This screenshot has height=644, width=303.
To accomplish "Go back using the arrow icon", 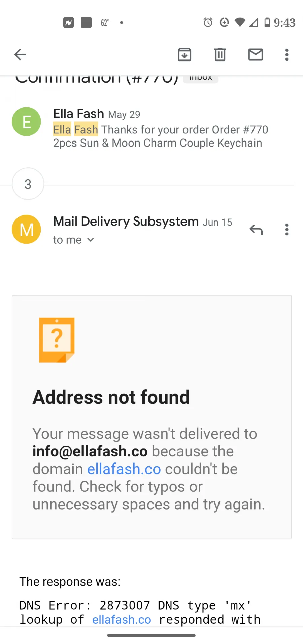I will (x=20, y=54).
